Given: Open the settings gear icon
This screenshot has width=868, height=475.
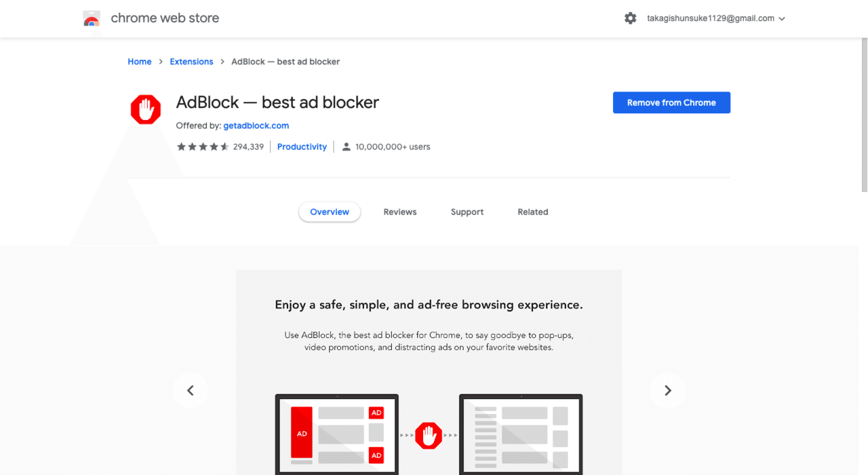Looking at the screenshot, I should [x=631, y=18].
